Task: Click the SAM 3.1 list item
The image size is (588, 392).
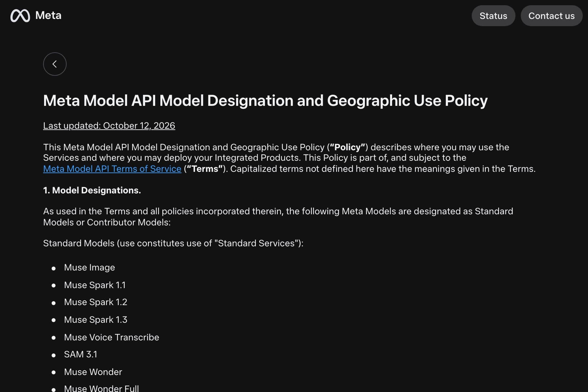Action: point(81,354)
